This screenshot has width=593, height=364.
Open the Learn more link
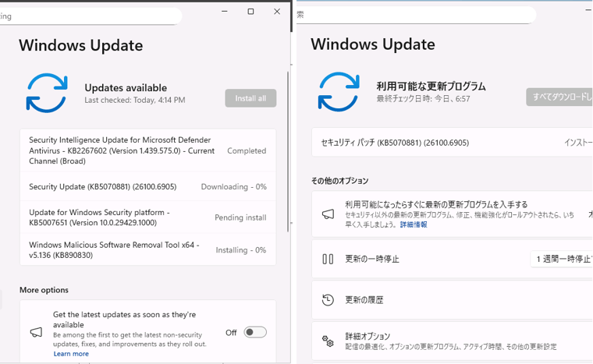71,354
